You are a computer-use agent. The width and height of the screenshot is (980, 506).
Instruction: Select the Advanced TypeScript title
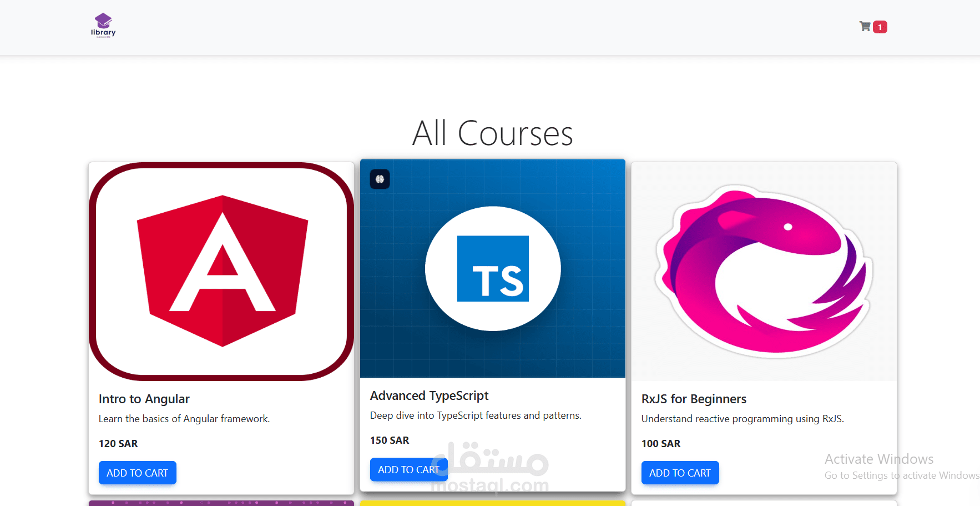coord(430,395)
